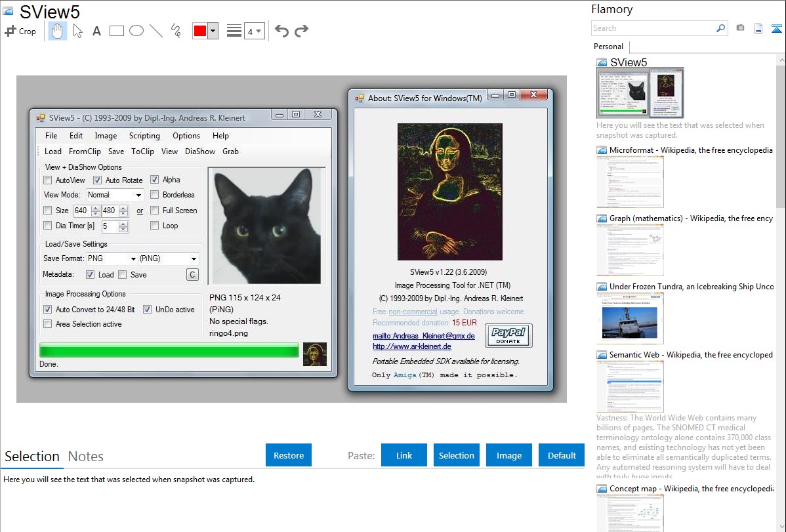
Task: Click the Link paste button
Action: pos(404,455)
